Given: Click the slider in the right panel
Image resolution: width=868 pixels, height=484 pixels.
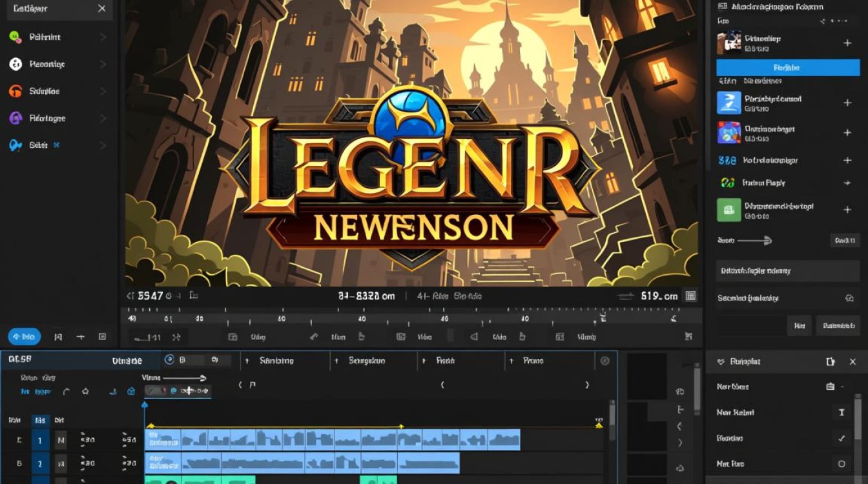Looking at the screenshot, I should [754, 240].
